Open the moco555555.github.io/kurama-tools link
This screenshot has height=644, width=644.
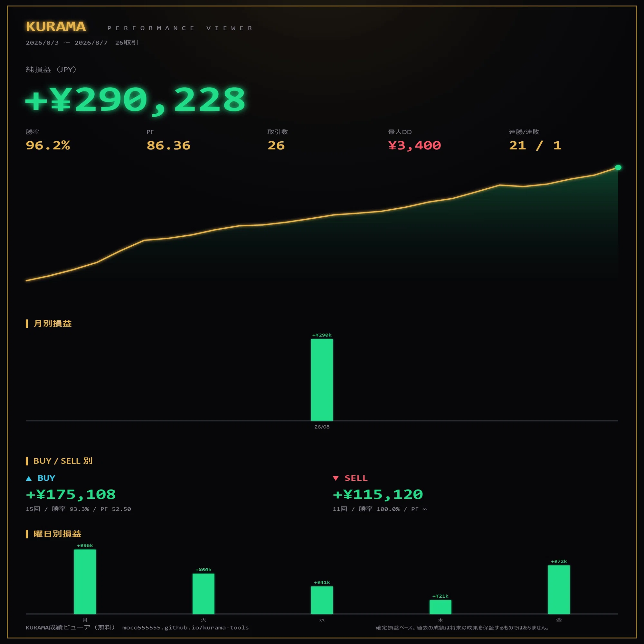[185, 627]
